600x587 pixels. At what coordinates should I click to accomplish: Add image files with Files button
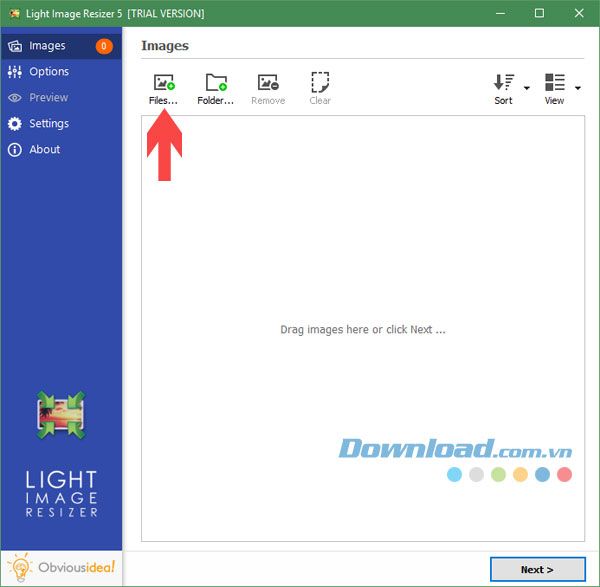pos(163,89)
